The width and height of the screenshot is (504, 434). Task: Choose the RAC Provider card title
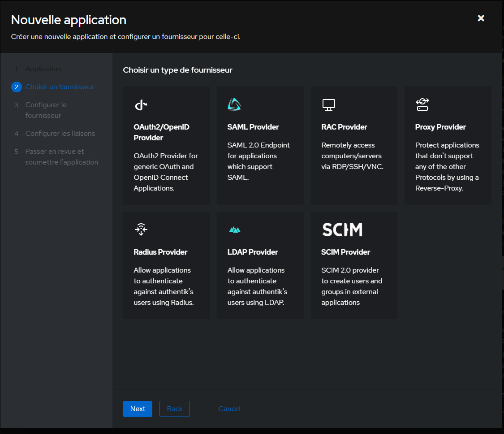(344, 127)
